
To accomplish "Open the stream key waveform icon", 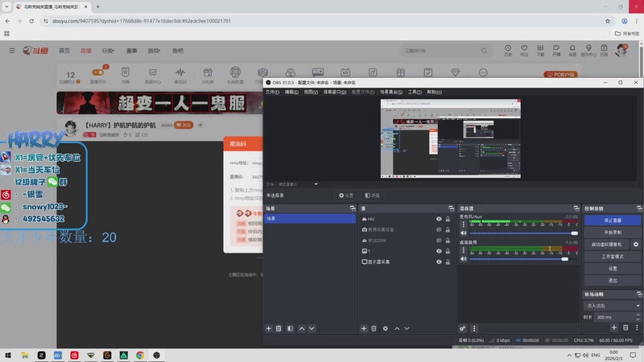I will coord(180,76).
